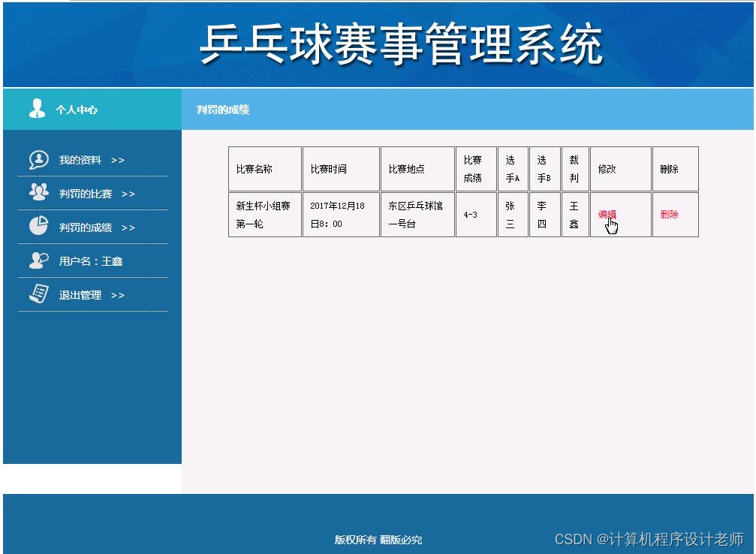The image size is (756, 554).
Task: Click the >> arrow next to 我的资料
Action: (118, 161)
